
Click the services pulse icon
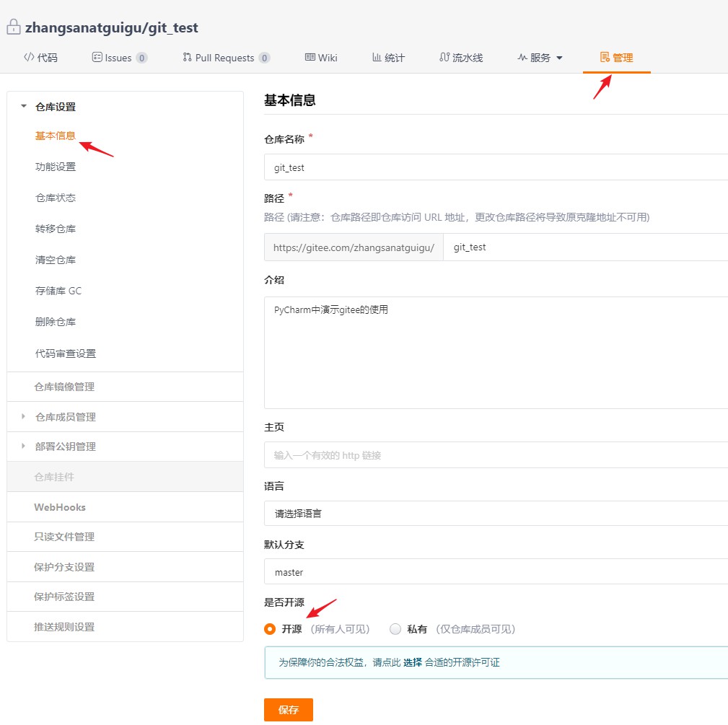[522, 58]
